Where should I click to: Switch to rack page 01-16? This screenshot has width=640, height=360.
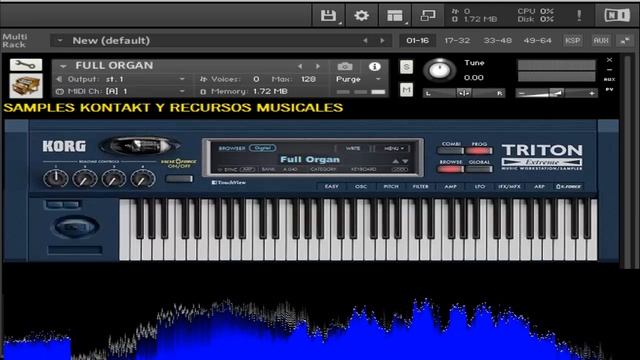418,40
